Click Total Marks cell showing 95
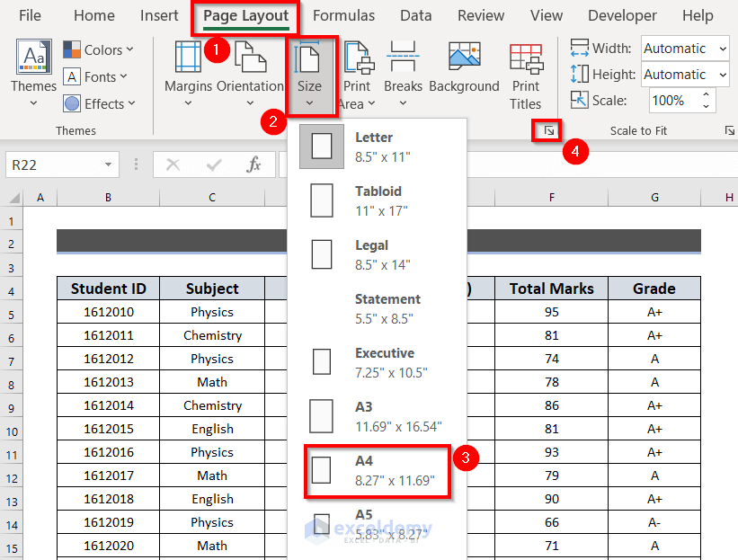This screenshot has width=738, height=560. 552,312
